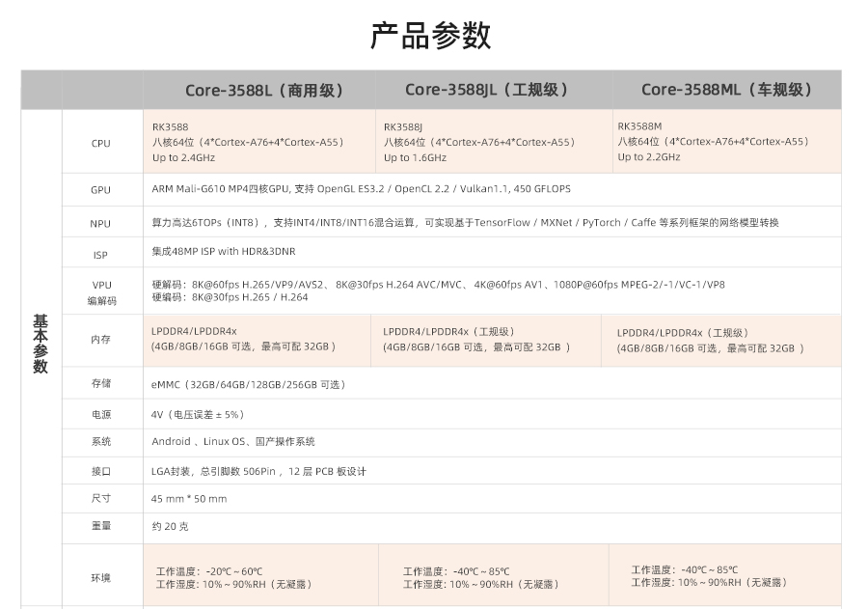The width and height of the screenshot is (868, 609).
Task: Click the 接口 row label
Action: pyautogui.click(x=101, y=471)
